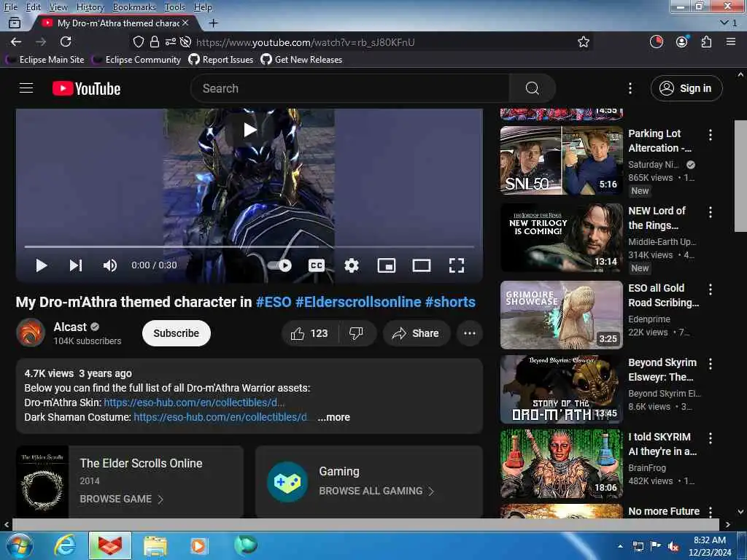Like the video with thumbs up

click(309, 333)
